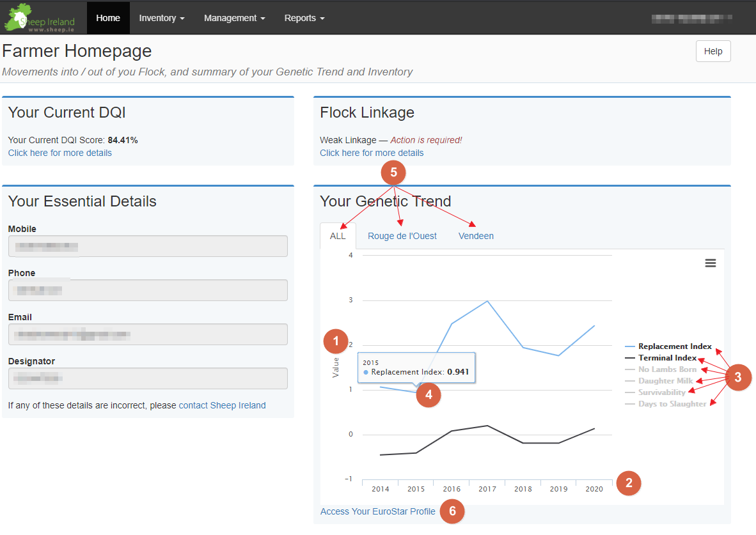Image resolution: width=756 pixels, height=535 pixels.
Task: Click the Sheep Ireland logo
Action: coord(40,18)
